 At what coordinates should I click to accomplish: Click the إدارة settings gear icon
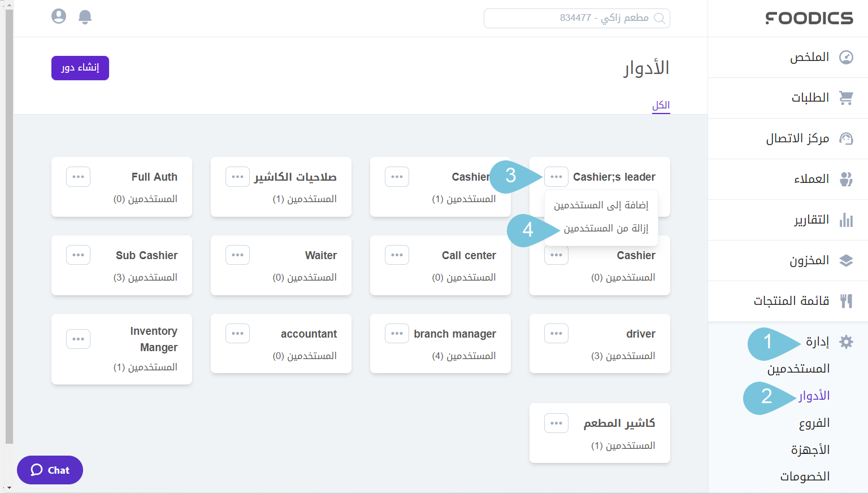(846, 342)
